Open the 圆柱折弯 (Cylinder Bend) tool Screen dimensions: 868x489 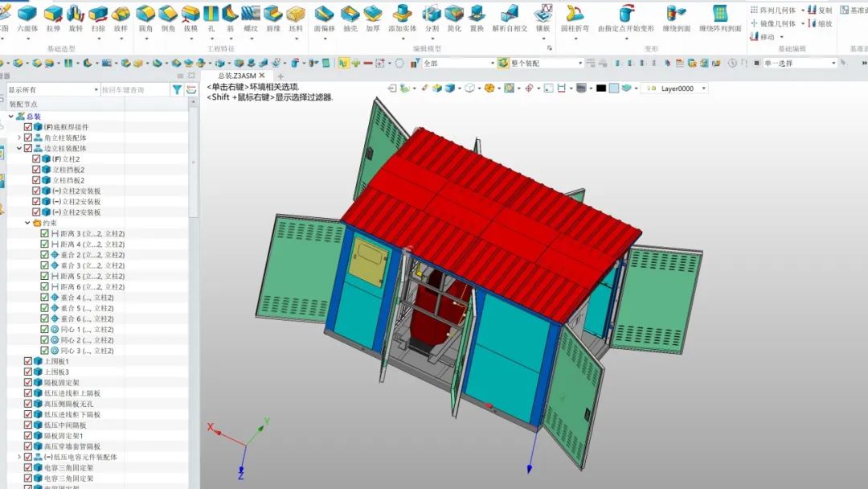[x=575, y=15]
